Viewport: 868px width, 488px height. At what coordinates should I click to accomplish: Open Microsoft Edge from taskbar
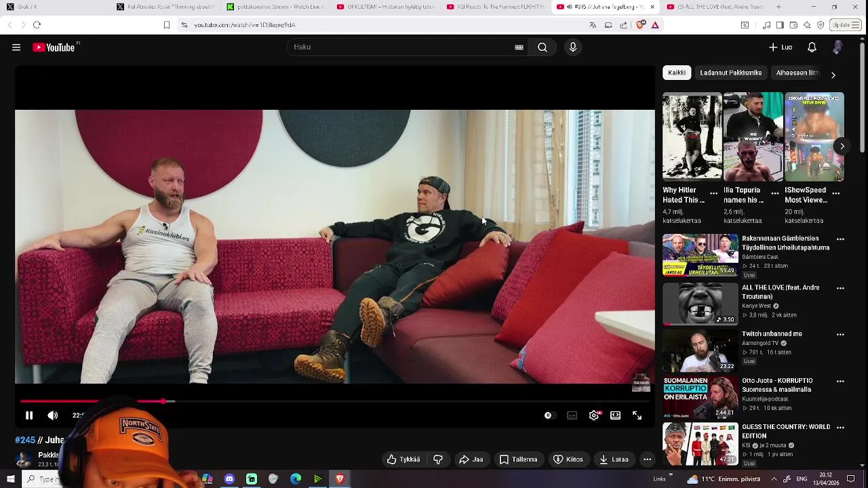coord(296,479)
